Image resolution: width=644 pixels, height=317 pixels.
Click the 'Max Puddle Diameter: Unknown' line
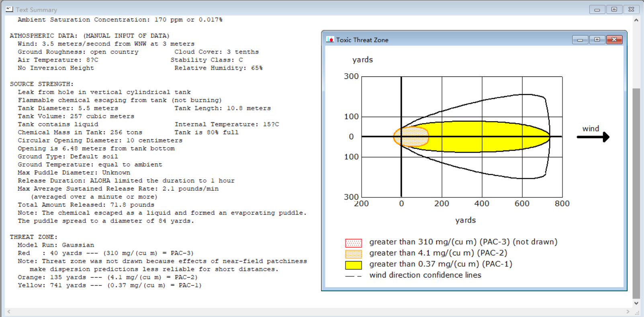pyautogui.click(x=74, y=173)
